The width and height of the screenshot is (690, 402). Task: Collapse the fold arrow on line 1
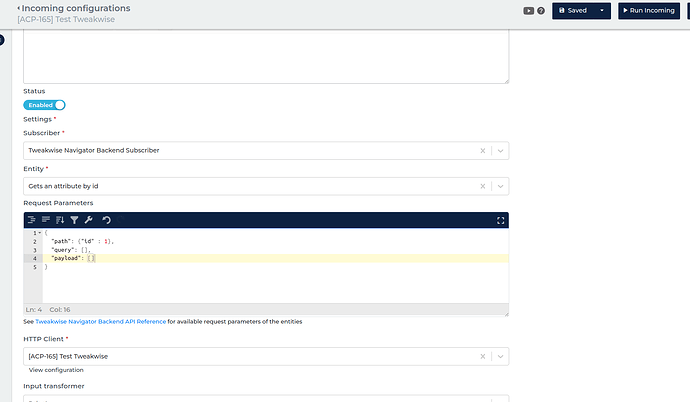(x=40, y=233)
